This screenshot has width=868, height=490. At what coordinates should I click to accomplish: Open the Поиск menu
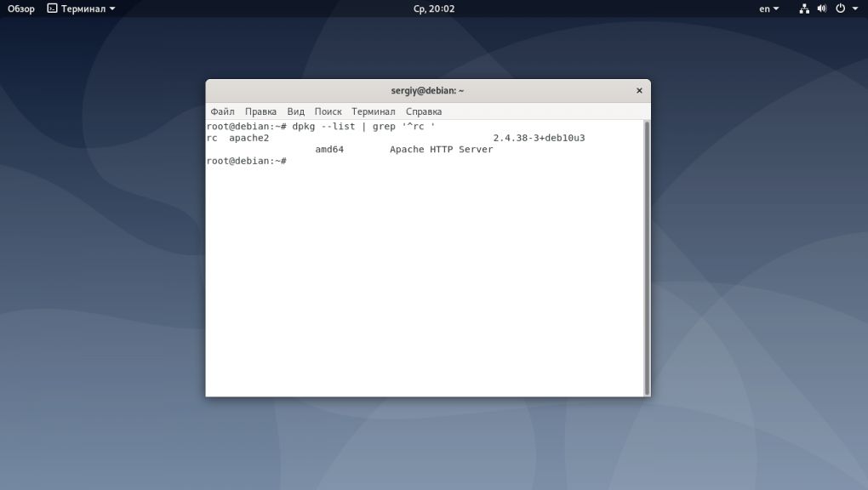[x=328, y=111]
